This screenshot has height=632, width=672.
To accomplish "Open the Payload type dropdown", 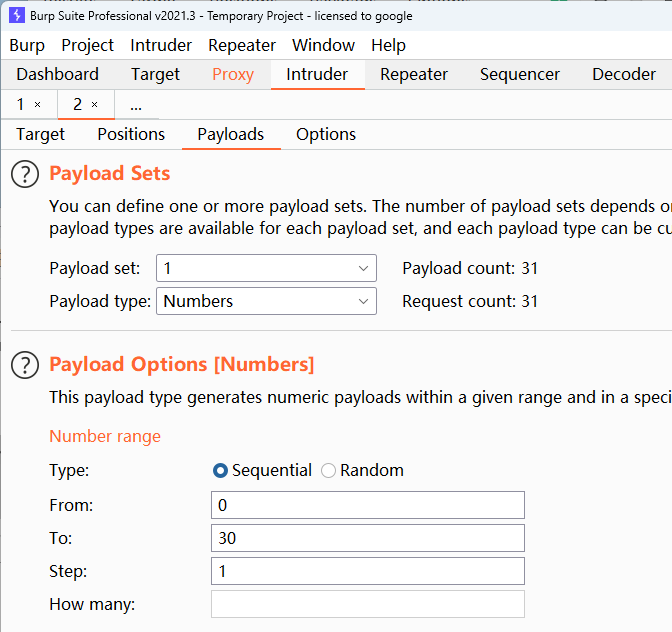I will pos(266,301).
